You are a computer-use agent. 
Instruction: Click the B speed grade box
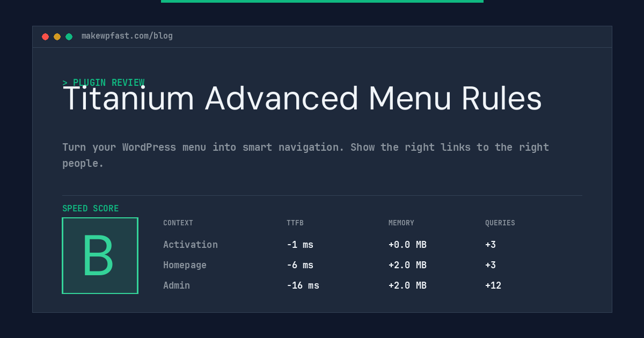pos(100,255)
